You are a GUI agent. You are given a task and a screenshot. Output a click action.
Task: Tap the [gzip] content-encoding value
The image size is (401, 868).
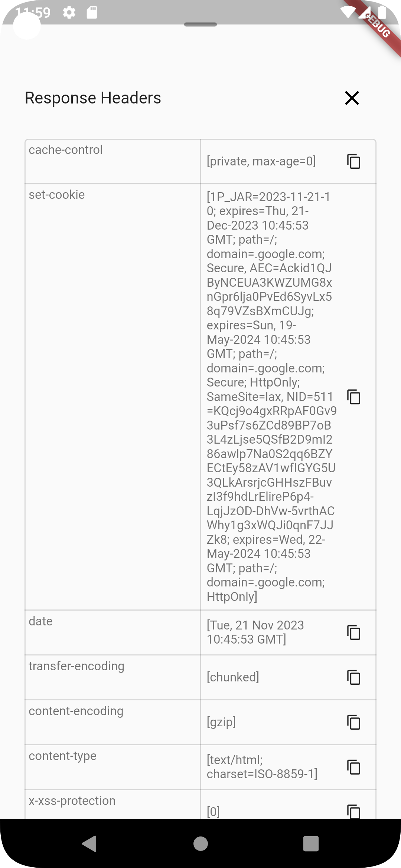222,722
